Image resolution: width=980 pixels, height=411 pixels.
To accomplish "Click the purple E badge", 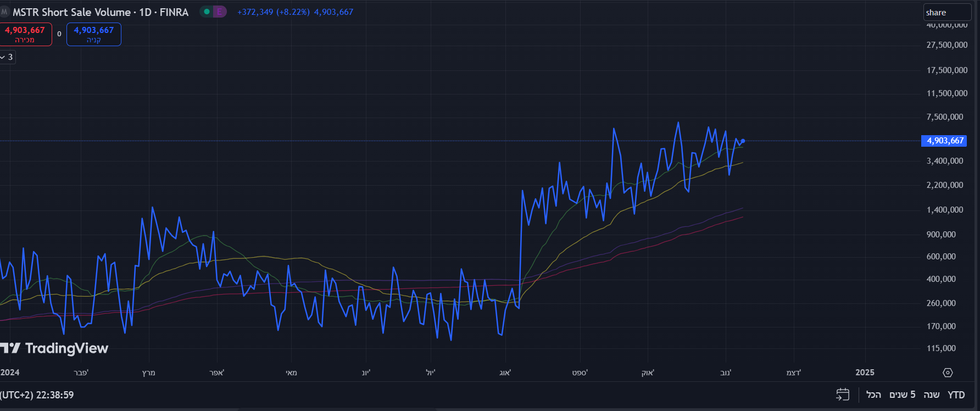I will point(219,12).
